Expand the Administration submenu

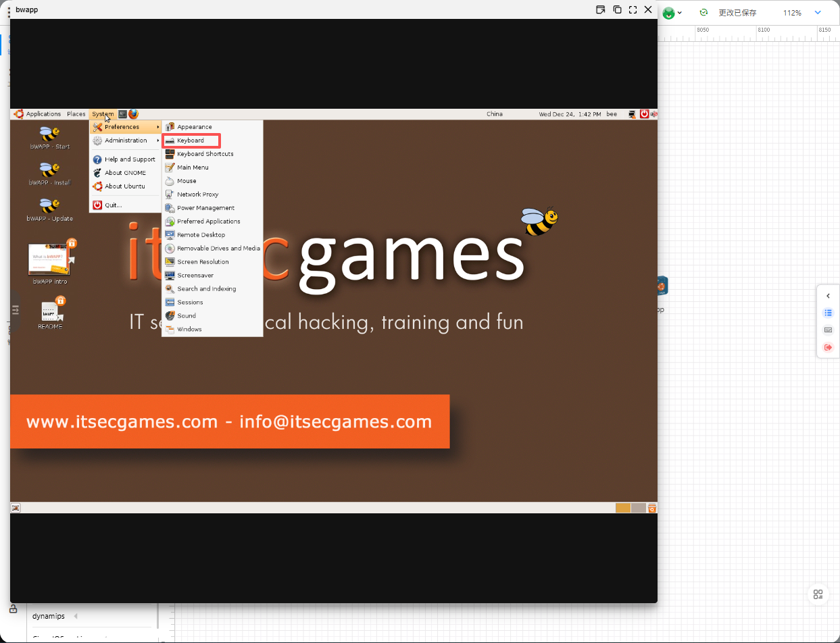pos(126,140)
